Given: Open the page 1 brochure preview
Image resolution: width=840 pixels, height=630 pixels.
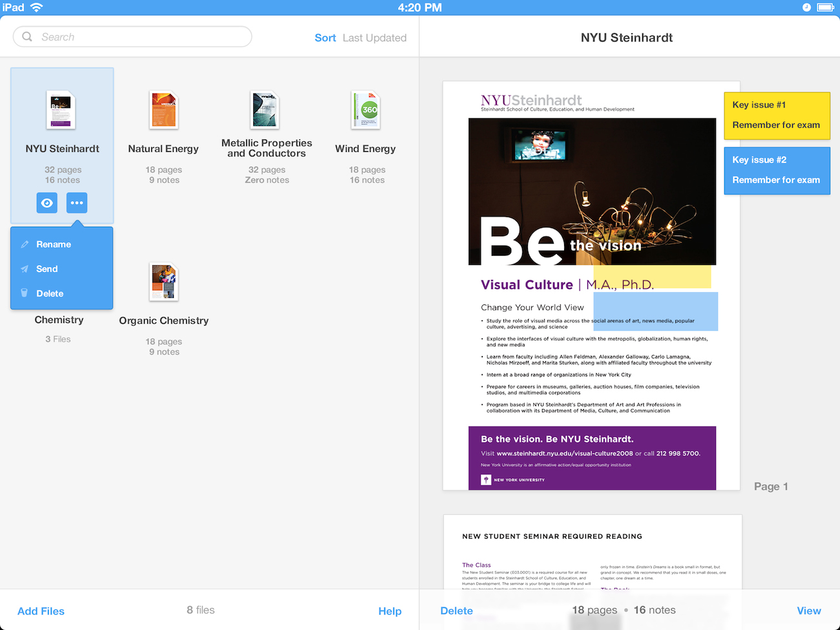Looking at the screenshot, I should point(591,286).
